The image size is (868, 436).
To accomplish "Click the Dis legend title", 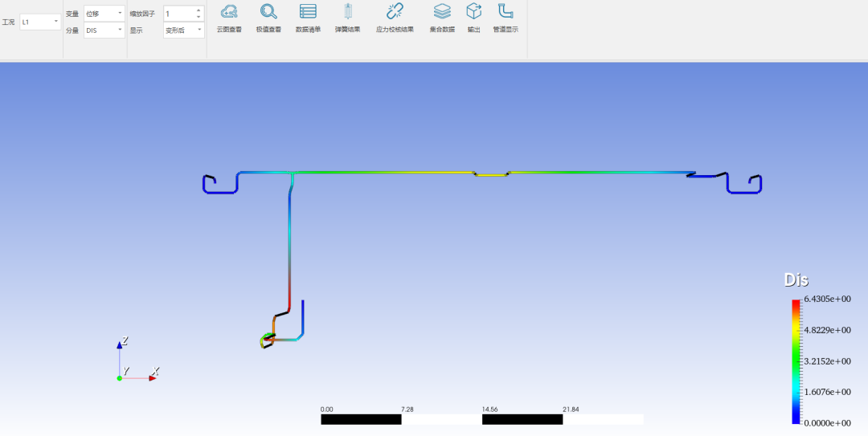I will click(x=796, y=279).
